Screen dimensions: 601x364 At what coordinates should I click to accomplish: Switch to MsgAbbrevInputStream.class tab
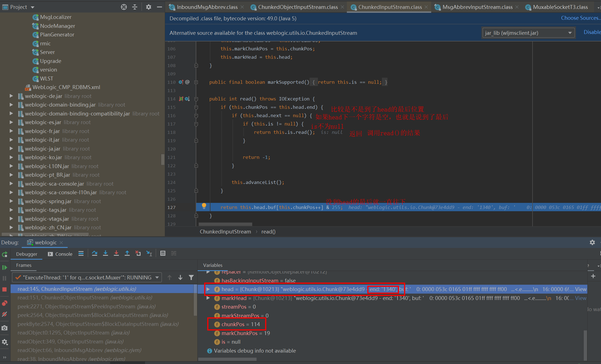pyautogui.click(x=477, y=7)
